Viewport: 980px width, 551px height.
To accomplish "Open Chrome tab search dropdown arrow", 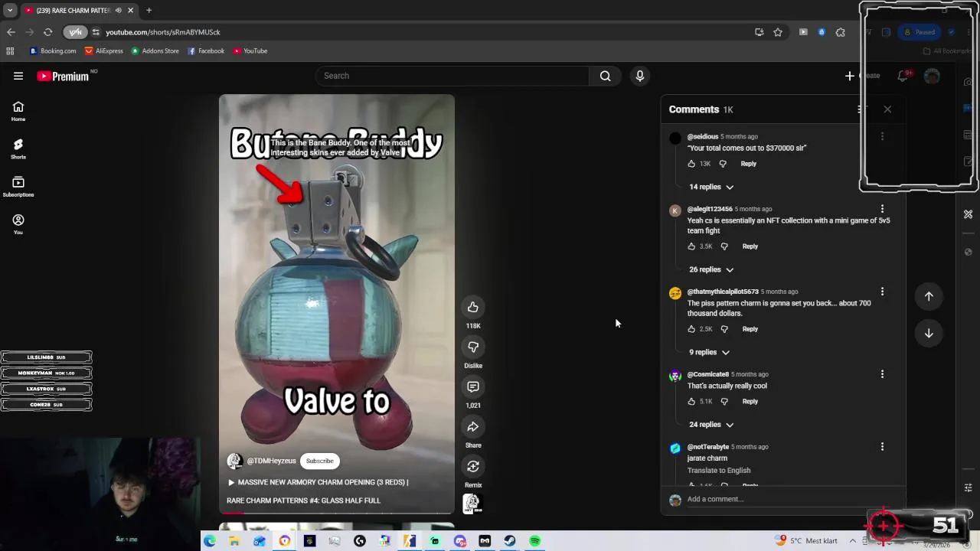I will pos(10,10).
